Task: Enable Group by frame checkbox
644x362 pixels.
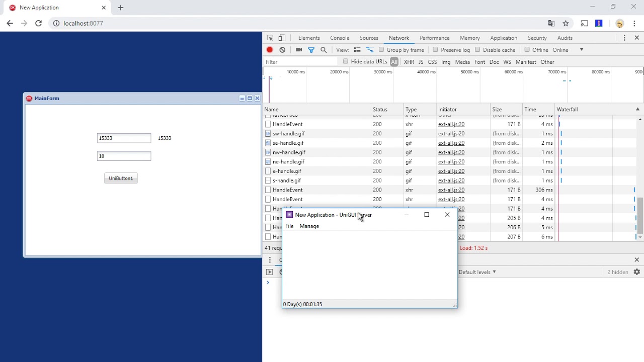Action: point(381,50)
